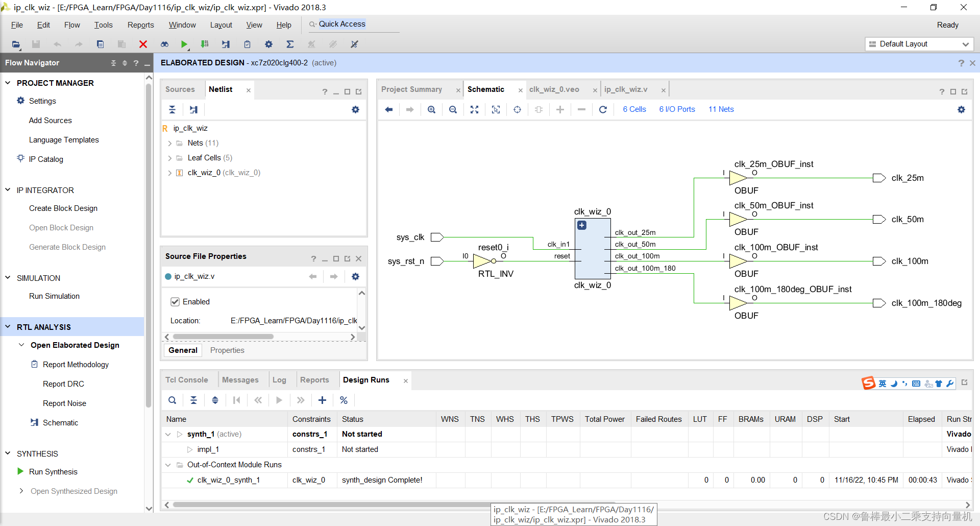Screen dimensions: 980x526
Task: Expand all Design Runs rows
Action: [x=215, y=400]
